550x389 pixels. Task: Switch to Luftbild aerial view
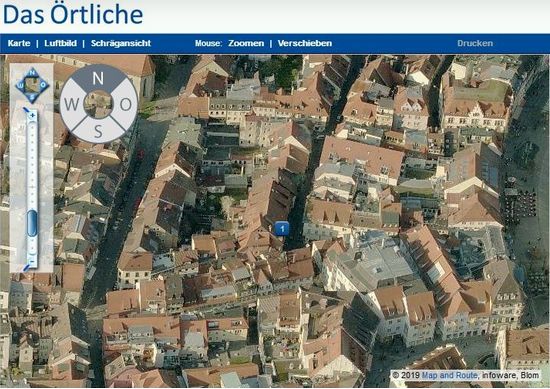point(60,43)
